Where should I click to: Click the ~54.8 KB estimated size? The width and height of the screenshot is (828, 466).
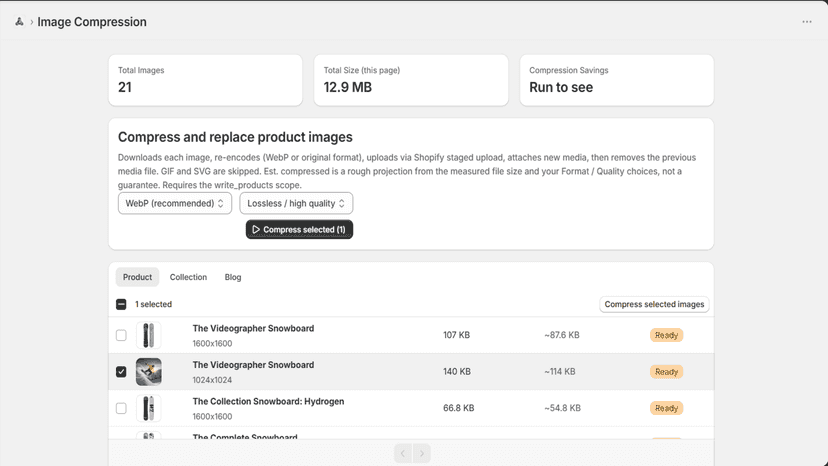(x=562, y=408)
